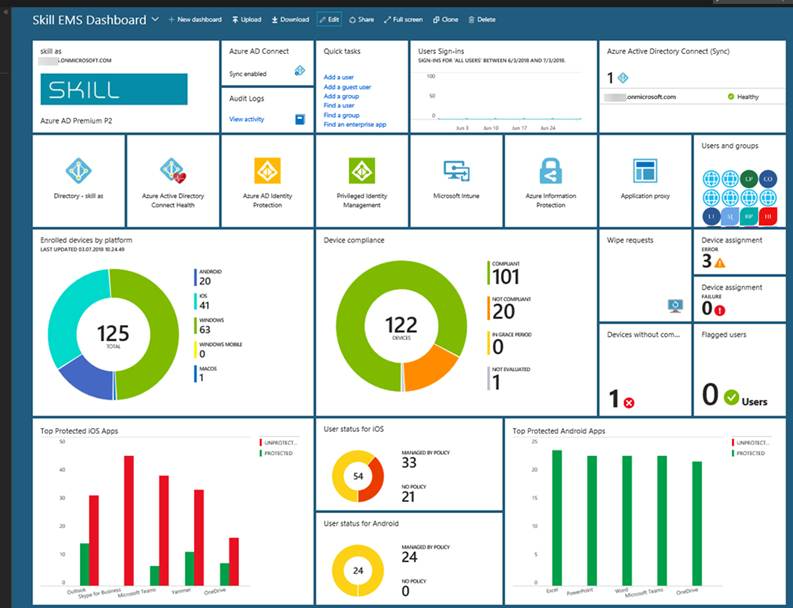Click Find an enterprise app link
This screenshot has width=793, height=608.
coord(354,124)
